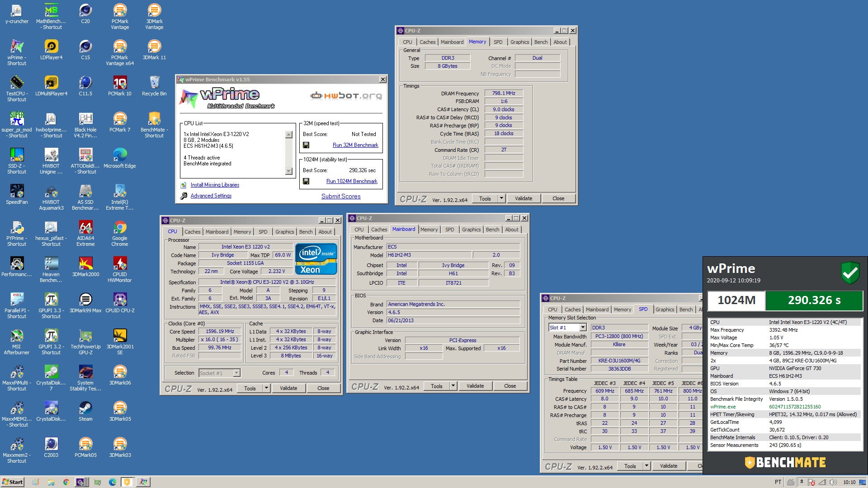Select Graphics tab in CPU tab window
The height and width of the screenshot is (488, 868).
tap(284, 232)
